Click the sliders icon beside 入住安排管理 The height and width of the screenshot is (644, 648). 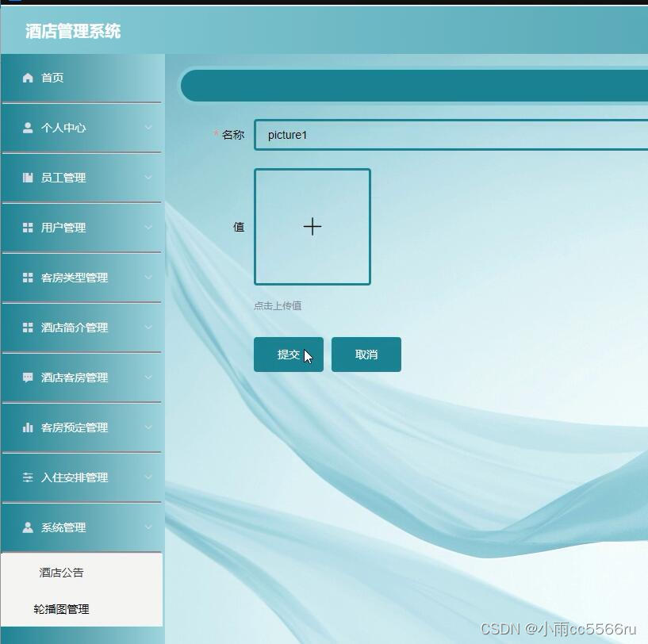tap(28, 477)
